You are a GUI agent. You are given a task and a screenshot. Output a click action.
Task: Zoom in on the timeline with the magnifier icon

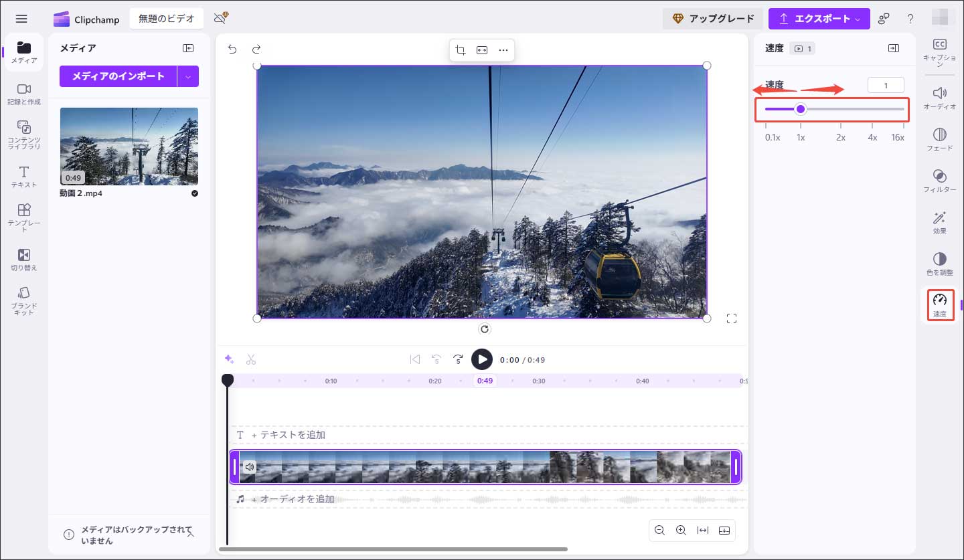pyautogui.click(x=681, y=530)
